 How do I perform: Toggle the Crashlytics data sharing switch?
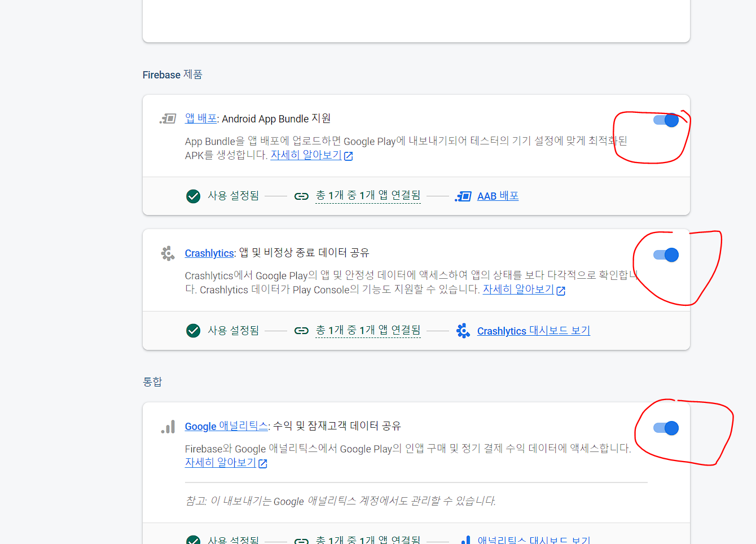tap(666, 255)
